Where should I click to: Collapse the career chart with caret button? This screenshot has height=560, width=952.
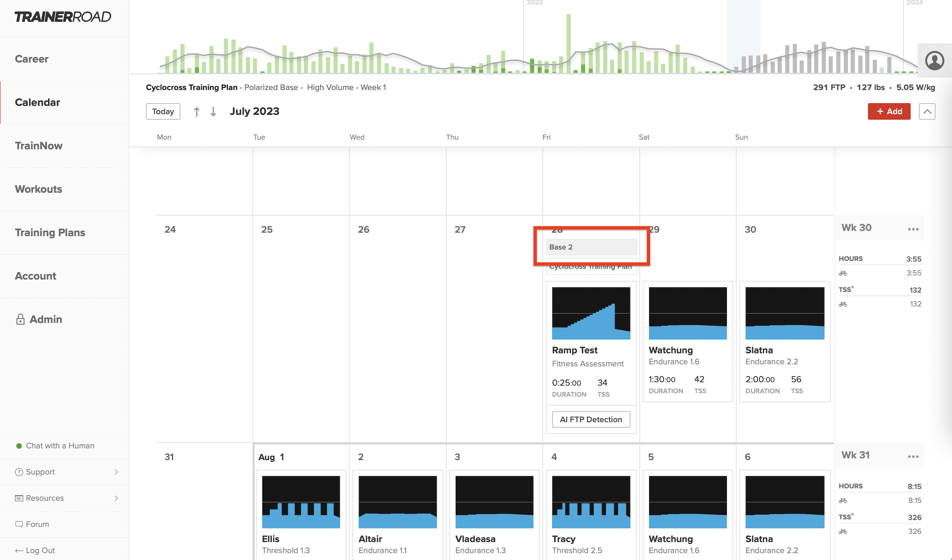pyautogui.click(x=927, y=112)
